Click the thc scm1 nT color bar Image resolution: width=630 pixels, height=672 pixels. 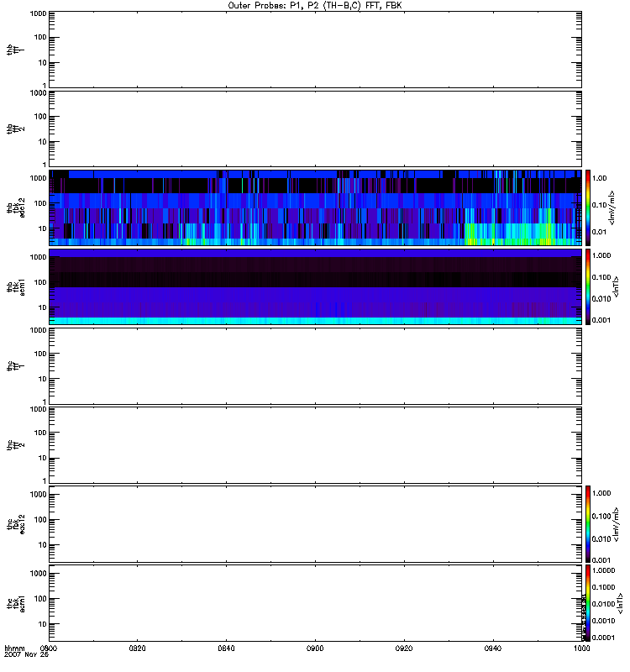point(589,602)
